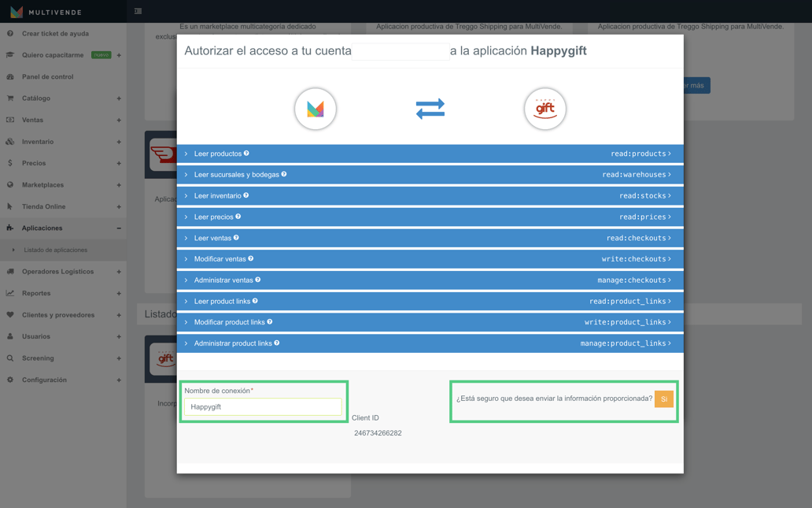Click the help icon after Leer productos
Viewport: 812px width, 508px height.
[x=246, y=153]
